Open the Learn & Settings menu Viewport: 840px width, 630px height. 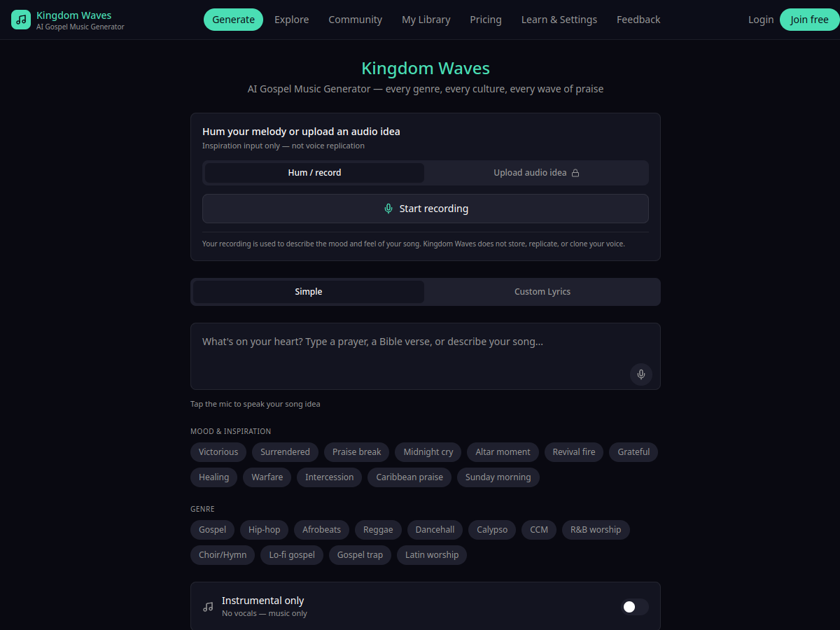559,20
